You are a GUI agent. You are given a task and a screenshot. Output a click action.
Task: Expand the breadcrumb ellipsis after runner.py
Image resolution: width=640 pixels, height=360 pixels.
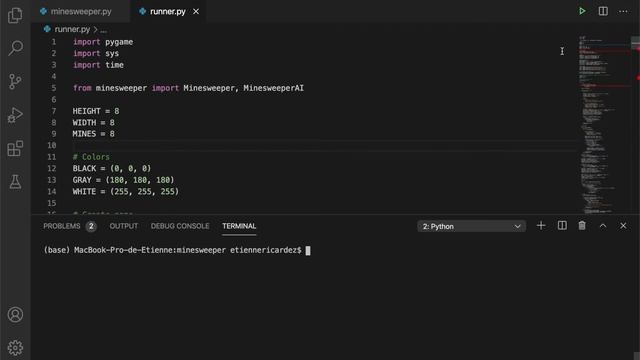pyautogui.click(x=104, y=30)
